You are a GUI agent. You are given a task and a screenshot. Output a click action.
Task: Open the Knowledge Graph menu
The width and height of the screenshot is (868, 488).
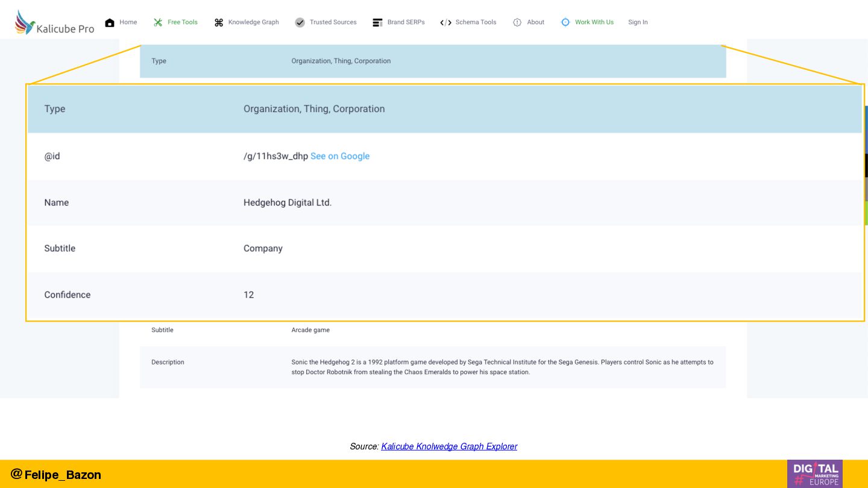pos(254,22)
